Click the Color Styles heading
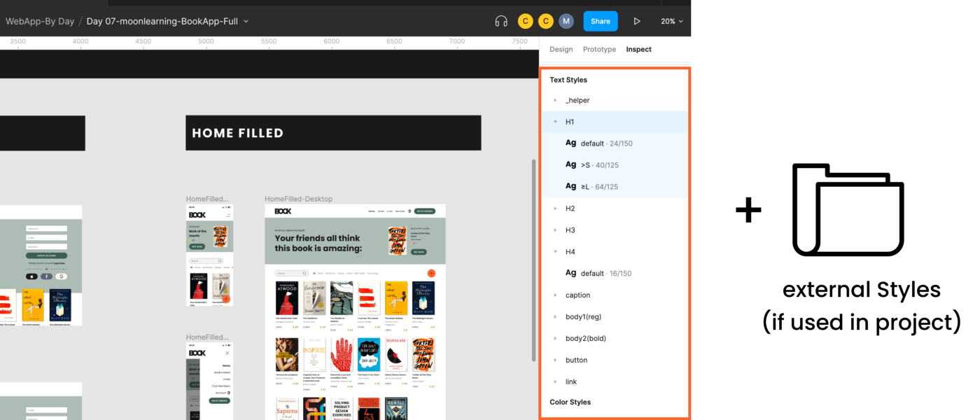This screenshot has width=980, height=420. [570, 402]
